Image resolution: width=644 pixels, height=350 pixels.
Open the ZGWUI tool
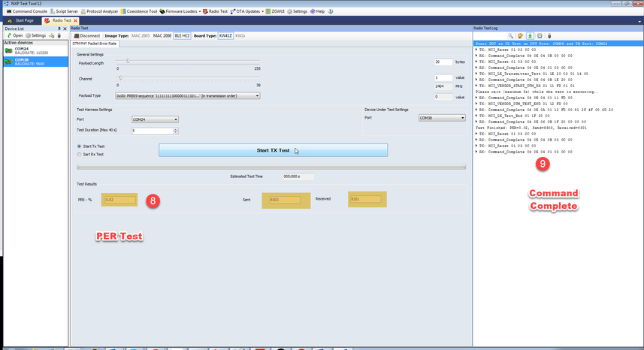(x=275, y=11)
